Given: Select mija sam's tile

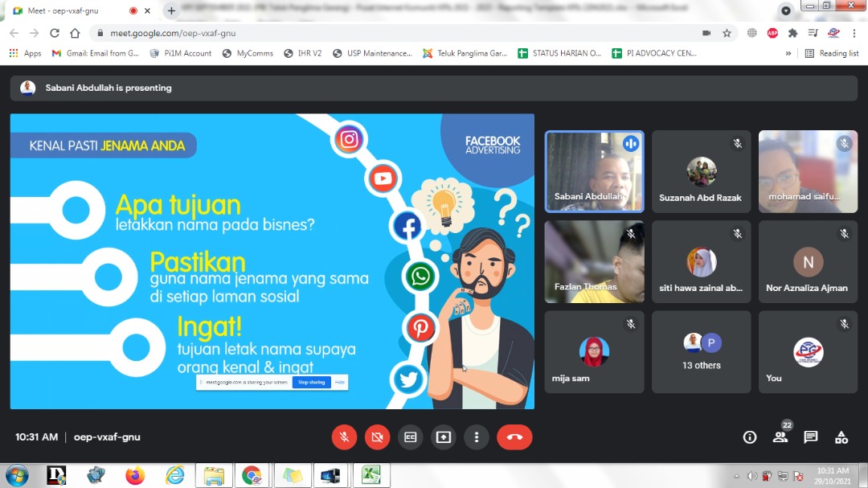Looking at the screenshot, I should [x=595, y=352].
